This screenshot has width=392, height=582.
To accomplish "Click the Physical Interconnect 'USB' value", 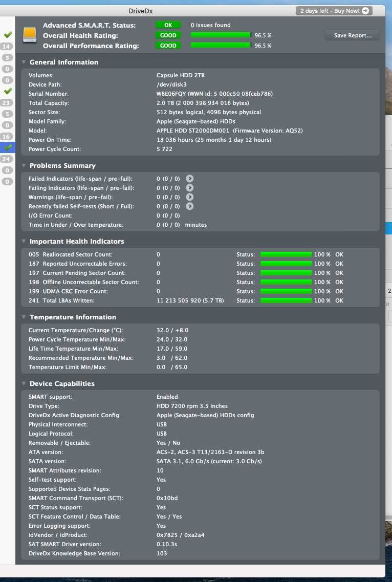I will (x=162, y=424).
